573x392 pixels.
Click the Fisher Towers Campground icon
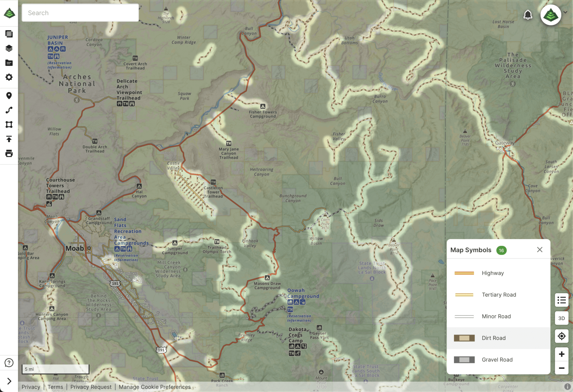click(263, 106)
